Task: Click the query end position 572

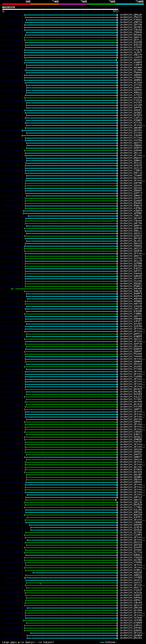Action: click(x=115, y=11)
